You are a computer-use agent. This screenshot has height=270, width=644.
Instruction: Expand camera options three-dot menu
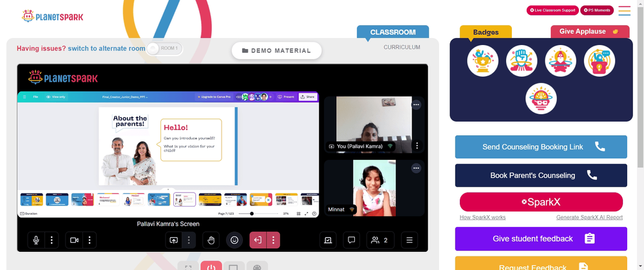(x=90, y=240)
